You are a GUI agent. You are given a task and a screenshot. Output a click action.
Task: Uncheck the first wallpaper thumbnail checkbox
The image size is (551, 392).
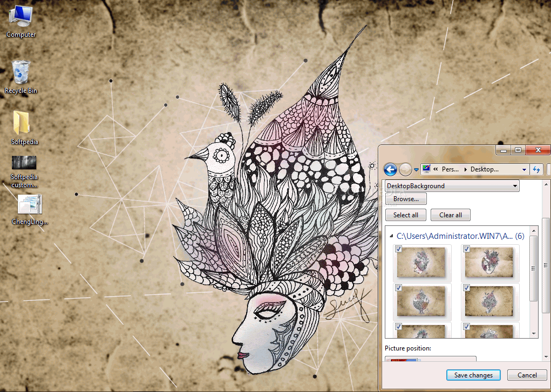pos(398,249)
